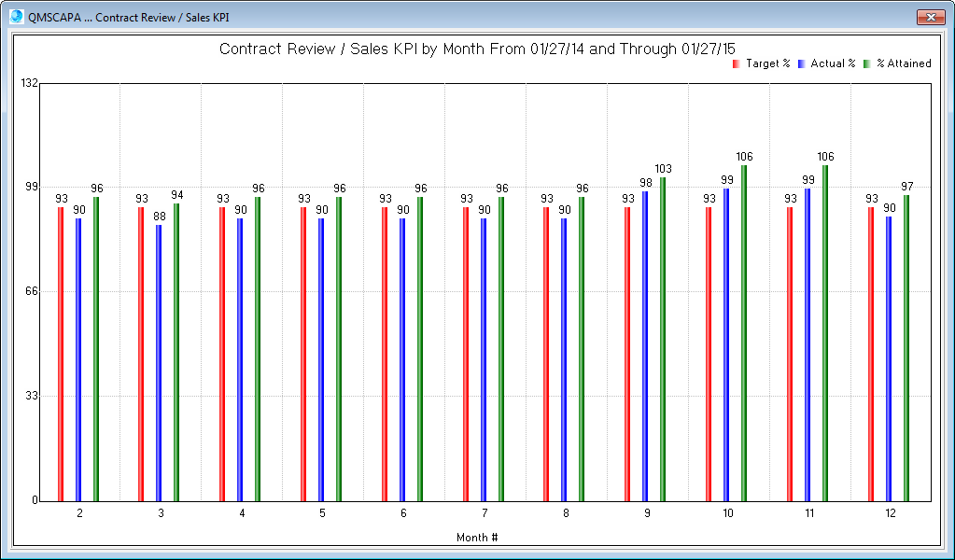
Task: Click the blue Actual % legend swatch
Action: (x=801, y=63)
